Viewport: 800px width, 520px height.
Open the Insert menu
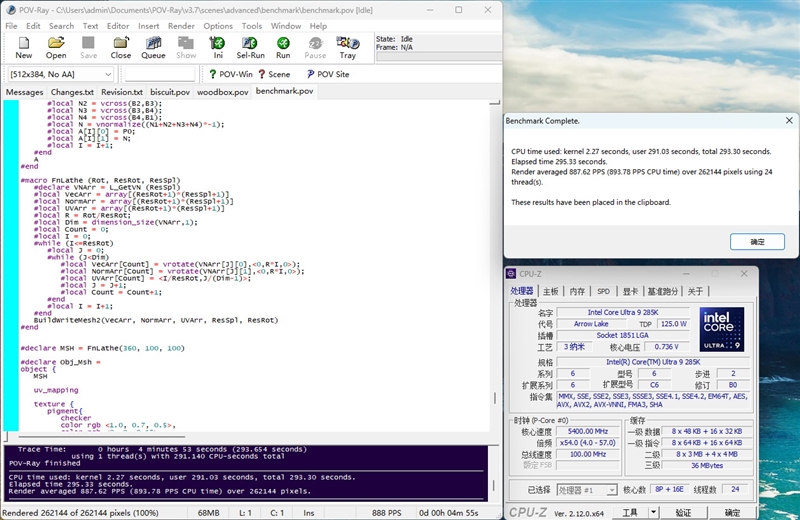(148, 26)
